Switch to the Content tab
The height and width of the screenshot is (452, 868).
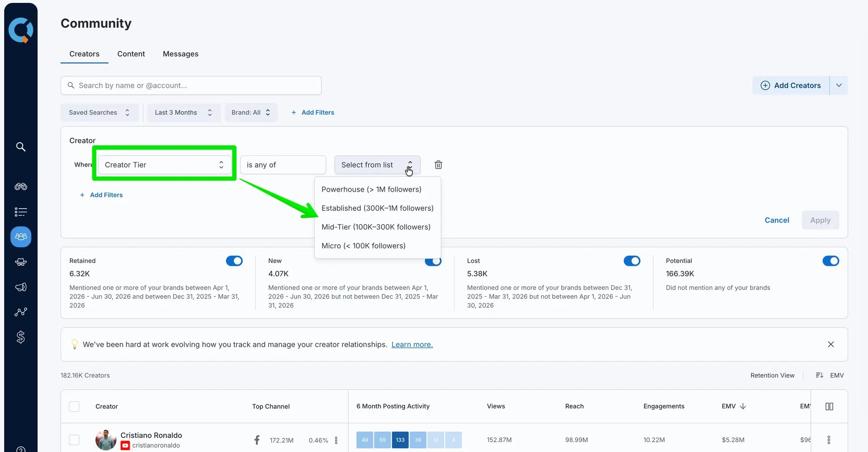pyautogui.click(x=131, y=54)
